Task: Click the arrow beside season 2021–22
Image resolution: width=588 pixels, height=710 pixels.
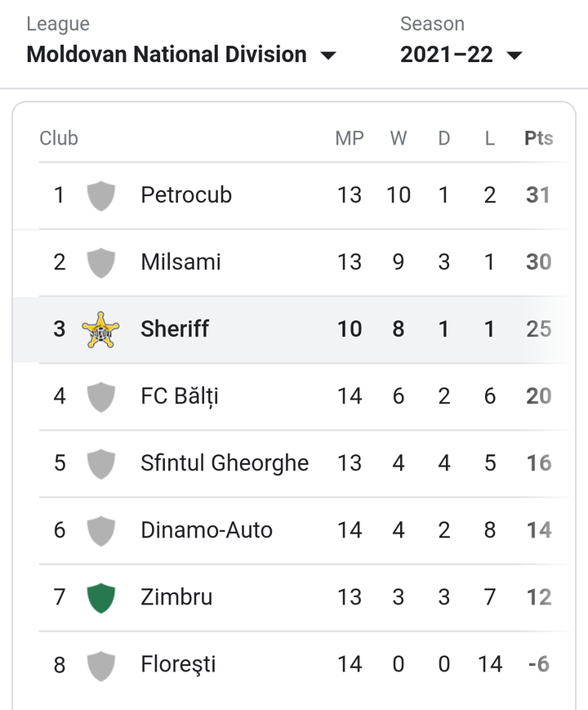Action: (x=514, y=56)
